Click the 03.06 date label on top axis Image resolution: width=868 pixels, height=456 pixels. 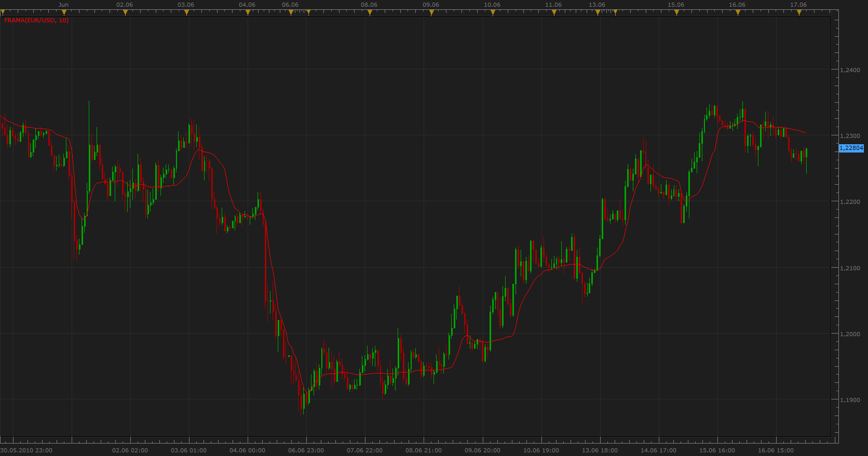[x=186, y=5]
